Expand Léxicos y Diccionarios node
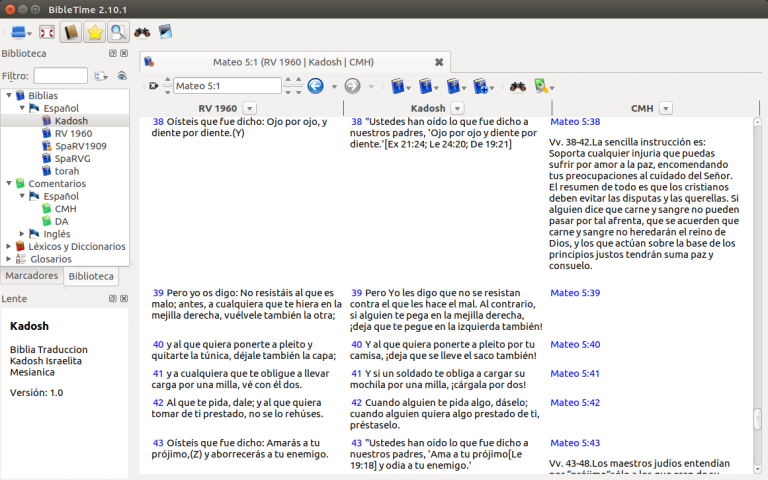Viewport: 768px width, 480px height. tap(9, 246)
